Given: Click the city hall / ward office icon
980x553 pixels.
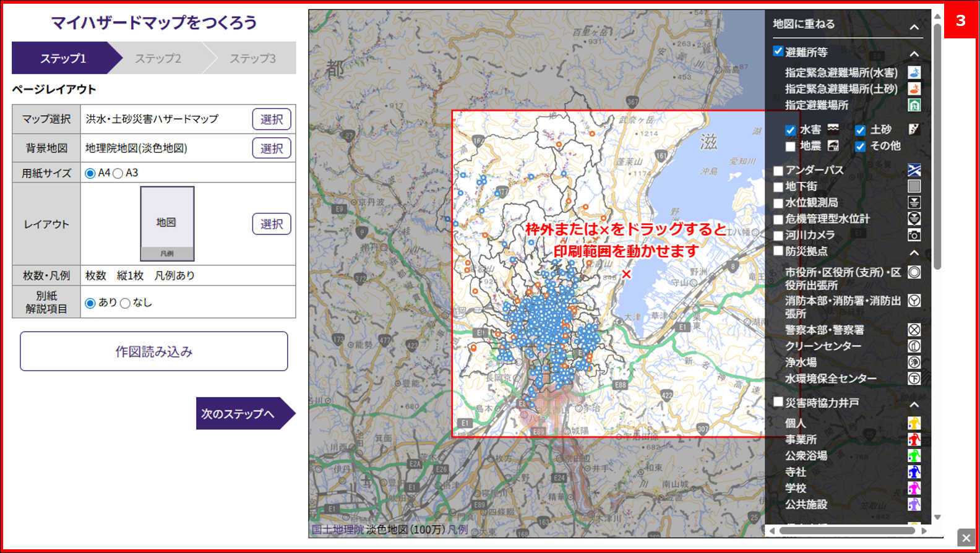Looking at the screenshot, I should pyautogui.click(x=914, y=272).
